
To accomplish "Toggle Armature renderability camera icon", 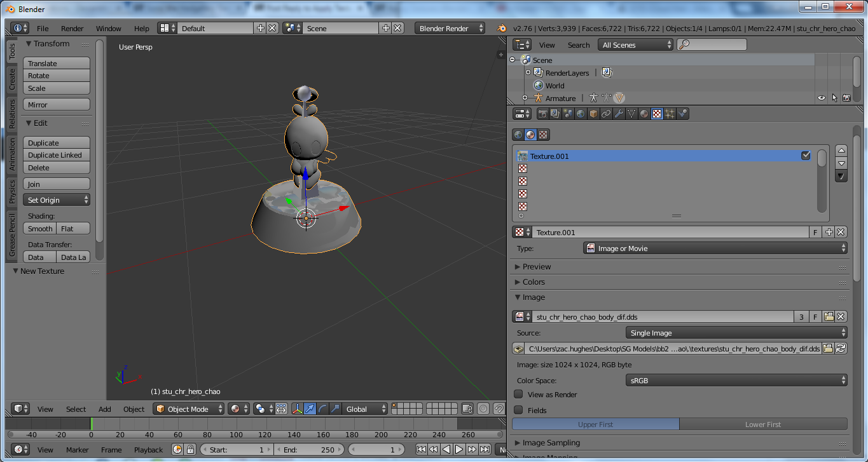I will pyautogui.click(x=846, y=98).
